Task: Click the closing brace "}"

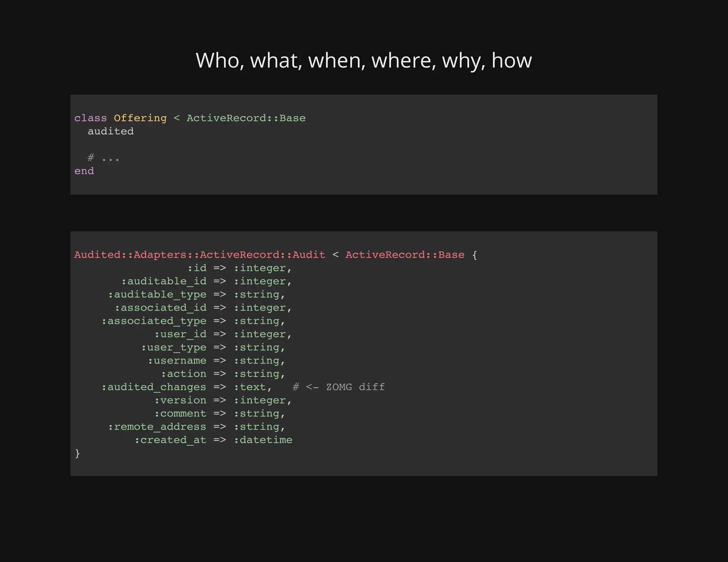Action: pos(77,453)
